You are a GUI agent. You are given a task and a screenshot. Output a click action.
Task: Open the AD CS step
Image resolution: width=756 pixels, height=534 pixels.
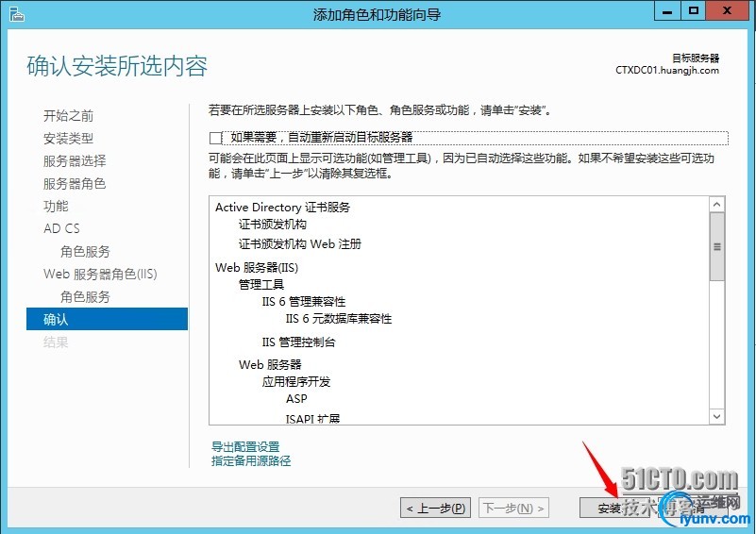[61, 228]
